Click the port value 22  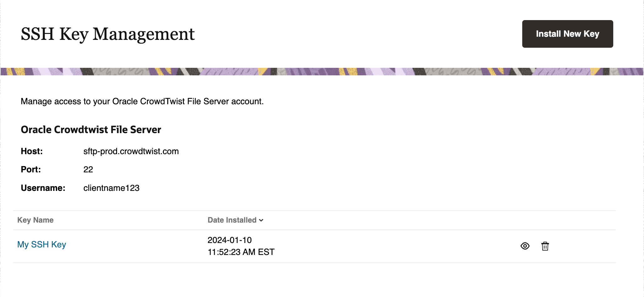(x=88, y=170)
